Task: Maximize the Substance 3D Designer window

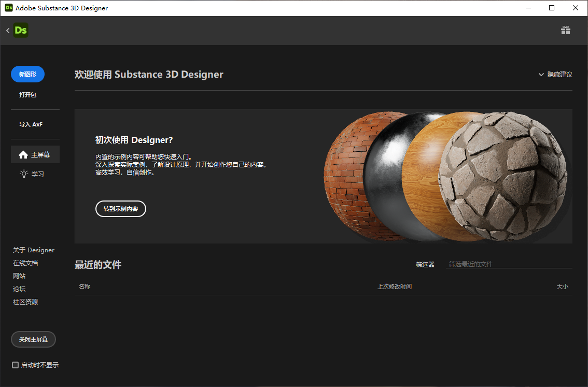Action: coord(552,8)
